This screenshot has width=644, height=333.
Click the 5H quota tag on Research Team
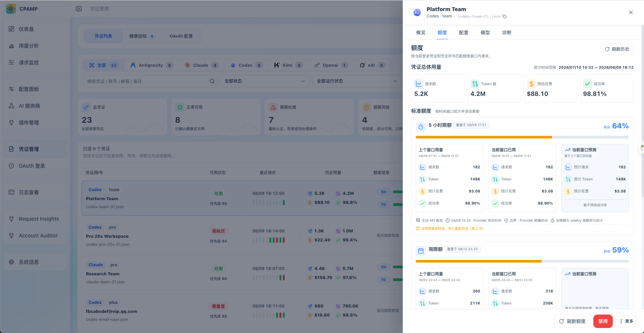coord(384,267)
